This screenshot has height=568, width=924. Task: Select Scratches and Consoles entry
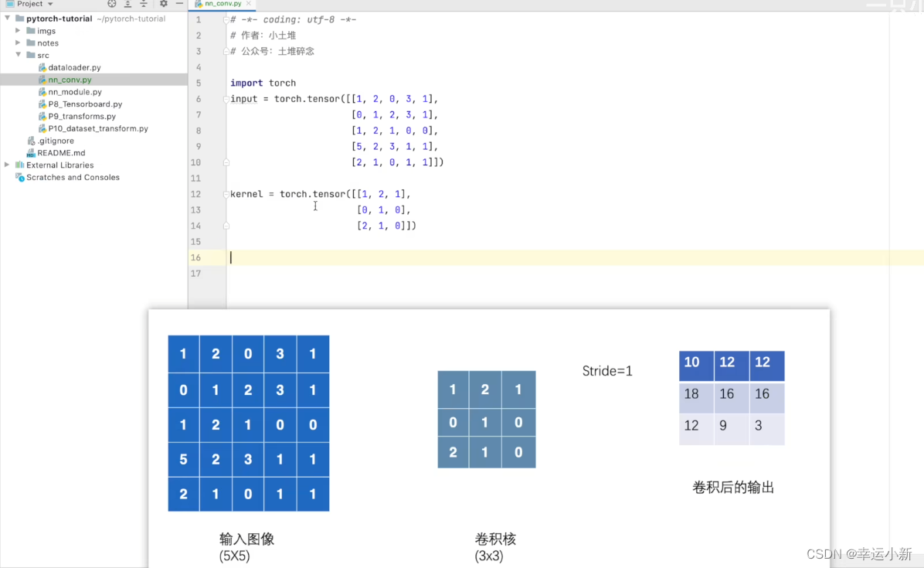(x=73, y=177)
